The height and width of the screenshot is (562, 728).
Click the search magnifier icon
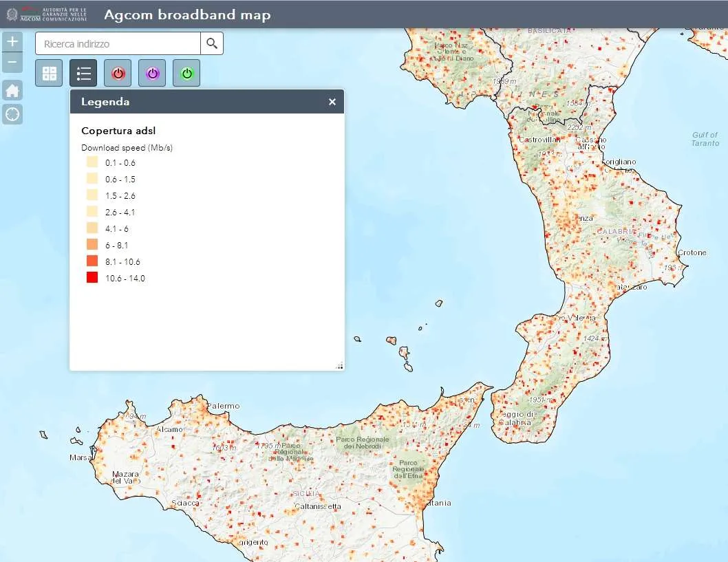(212, 43)
